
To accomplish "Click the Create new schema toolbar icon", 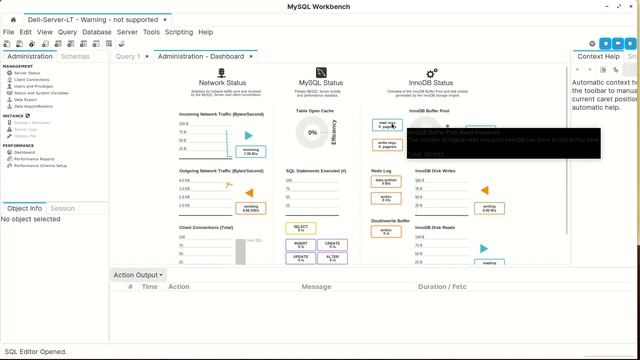I will [45, 44].
